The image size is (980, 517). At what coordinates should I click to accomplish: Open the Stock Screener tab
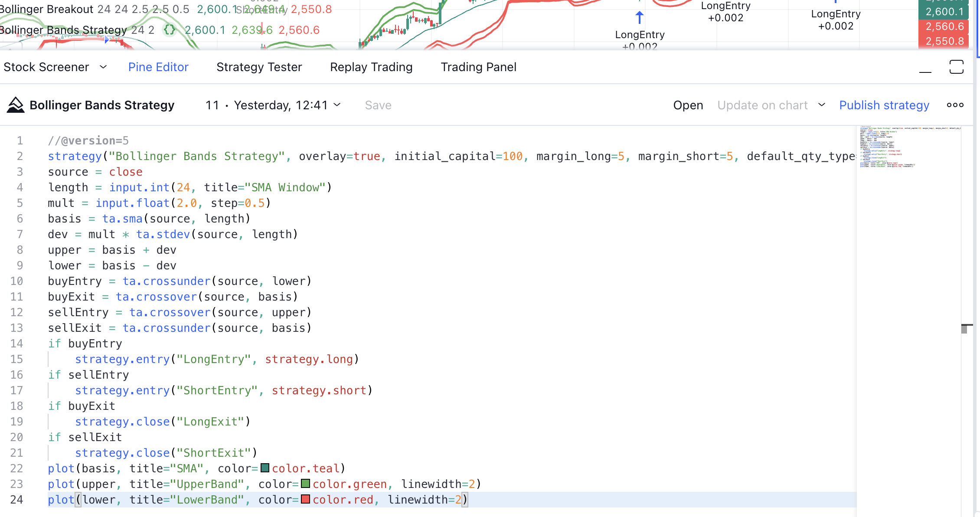46,67
